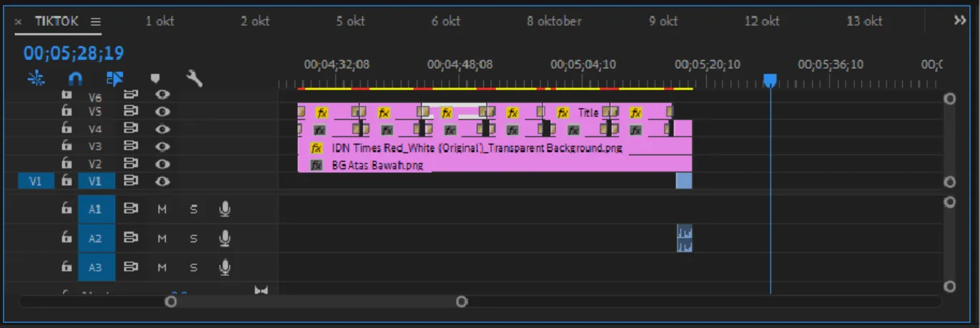This screenshot has height=328, width=980.
Task: Close the TIKTOK sequence tab
Action: (x=19, y=22)
